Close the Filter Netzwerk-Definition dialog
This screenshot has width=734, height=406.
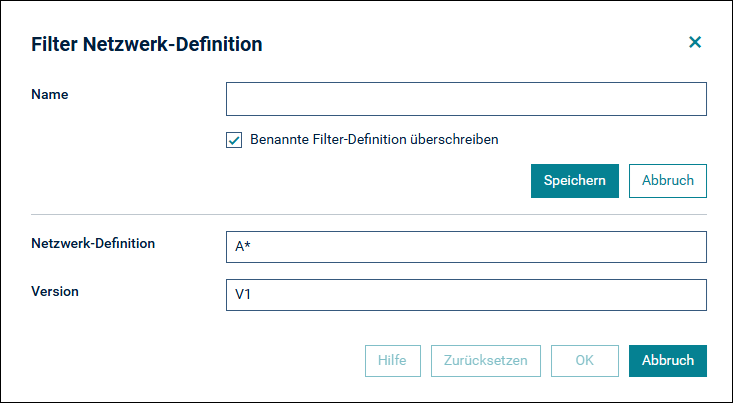click(695, 43)
